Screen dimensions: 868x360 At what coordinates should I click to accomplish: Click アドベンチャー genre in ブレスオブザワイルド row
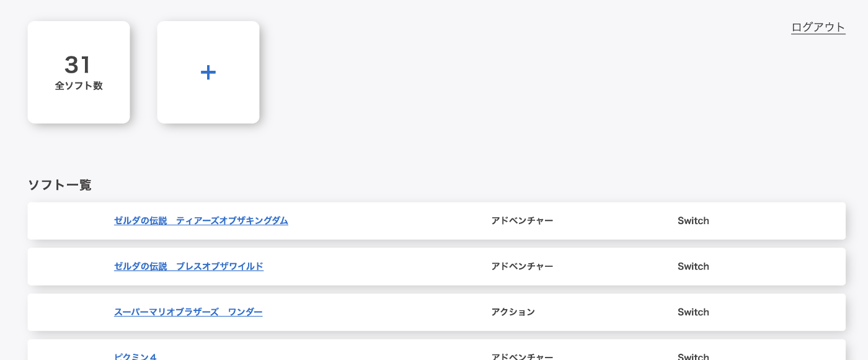pos(522,266)
